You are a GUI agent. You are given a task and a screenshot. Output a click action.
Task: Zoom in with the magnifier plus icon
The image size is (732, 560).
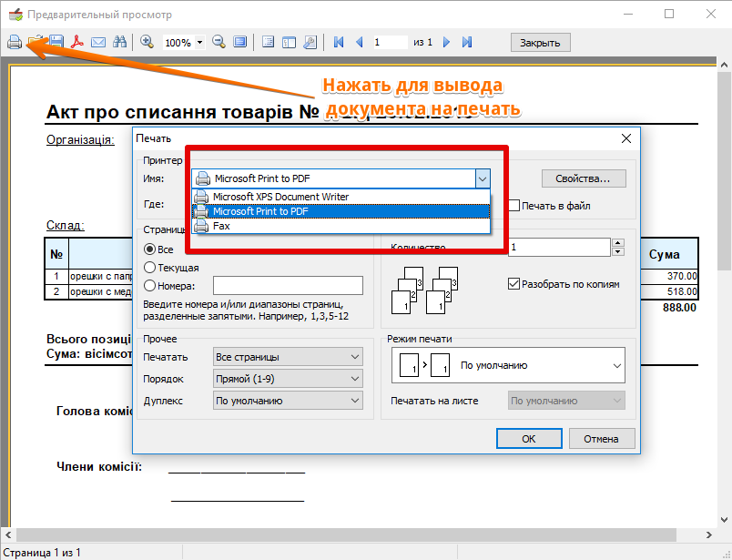[x=147, y=42]
